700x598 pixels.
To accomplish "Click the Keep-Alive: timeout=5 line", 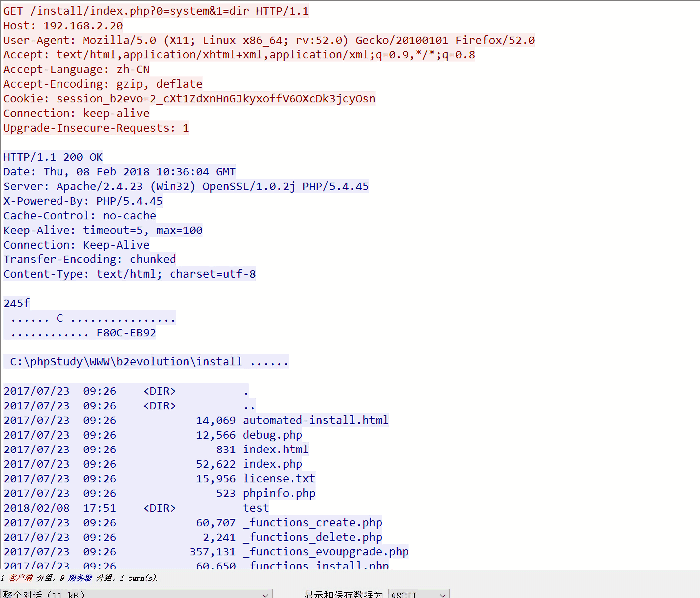I will click(x=103, y=230).
